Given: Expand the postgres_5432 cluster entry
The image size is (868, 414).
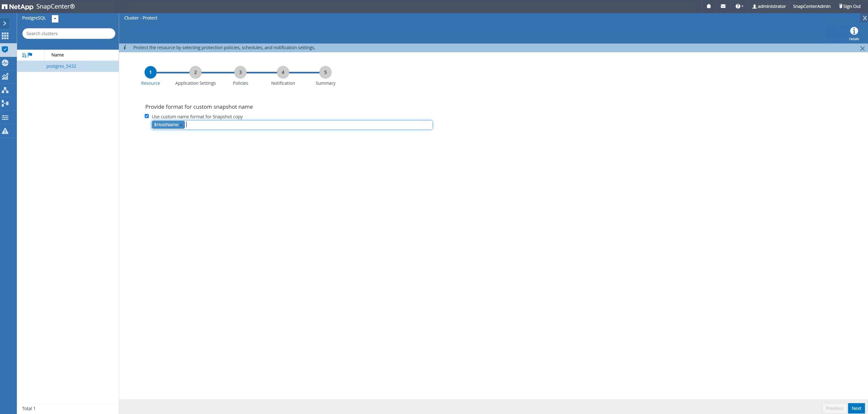Looking at the screenshot, I should tap(61, 66).
